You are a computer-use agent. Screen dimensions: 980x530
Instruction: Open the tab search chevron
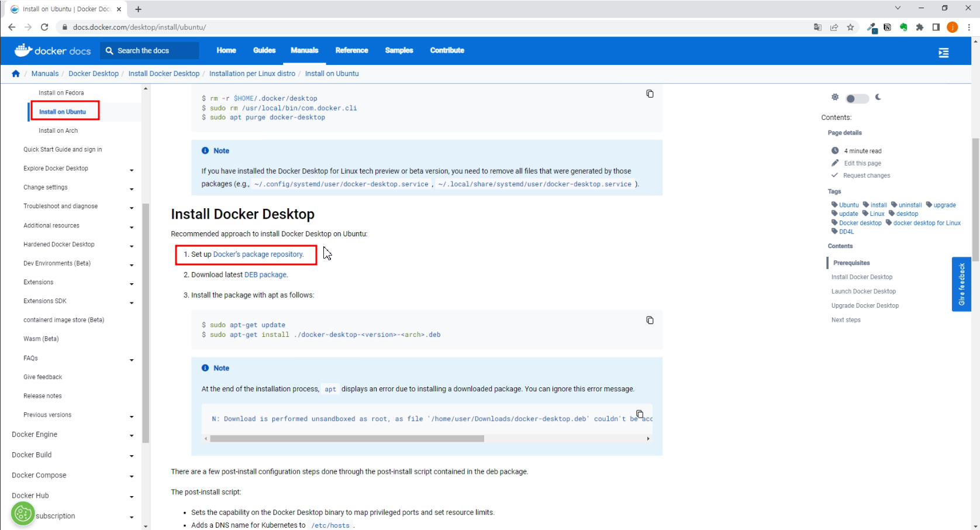tap(898, 8)
